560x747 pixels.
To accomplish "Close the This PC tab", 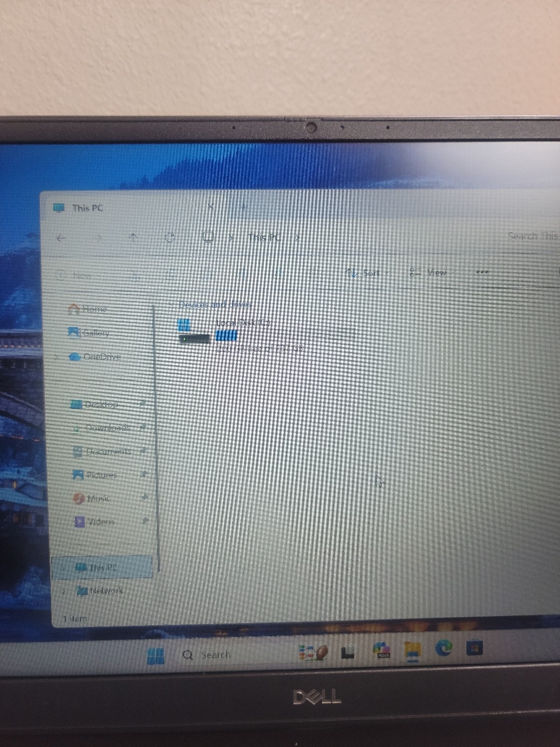I will pos(210,206).
